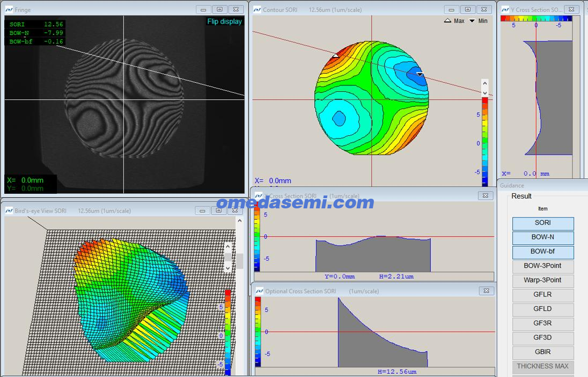588x377 pixels.
Task: Select the Warp-3Point result button
Action: [542, 280]
